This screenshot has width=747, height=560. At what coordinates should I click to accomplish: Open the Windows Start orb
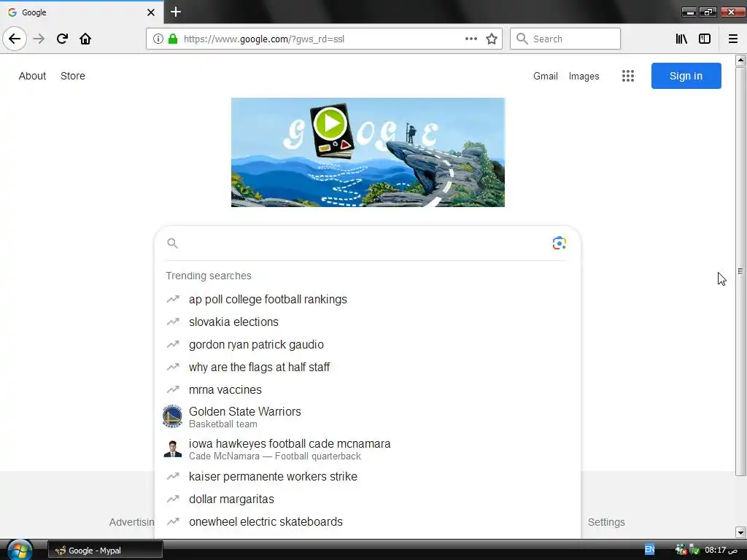click(20, 550)
